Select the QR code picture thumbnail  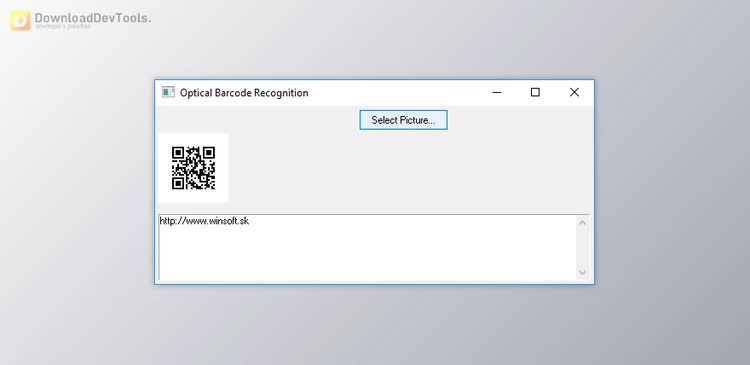193,168
